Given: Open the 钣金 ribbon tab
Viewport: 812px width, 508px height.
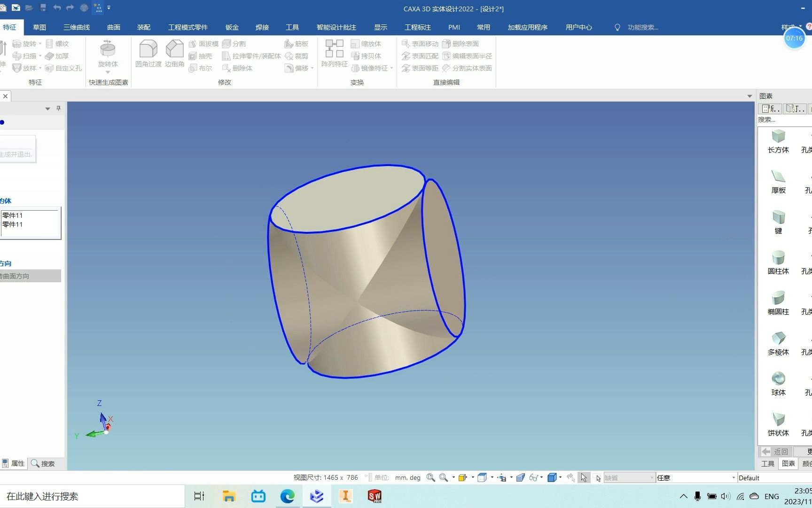Looking at the screenshot, I should click(232, 27).
